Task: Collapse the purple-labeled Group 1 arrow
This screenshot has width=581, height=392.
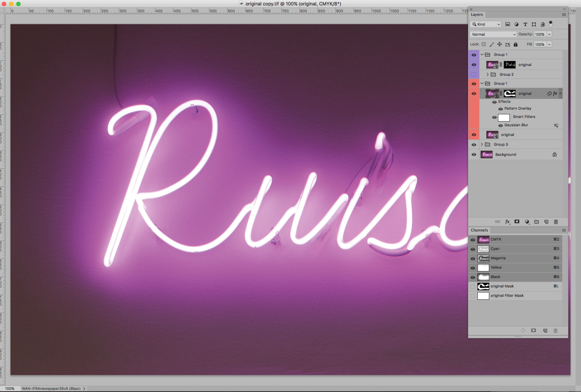Action: (482, 54)
